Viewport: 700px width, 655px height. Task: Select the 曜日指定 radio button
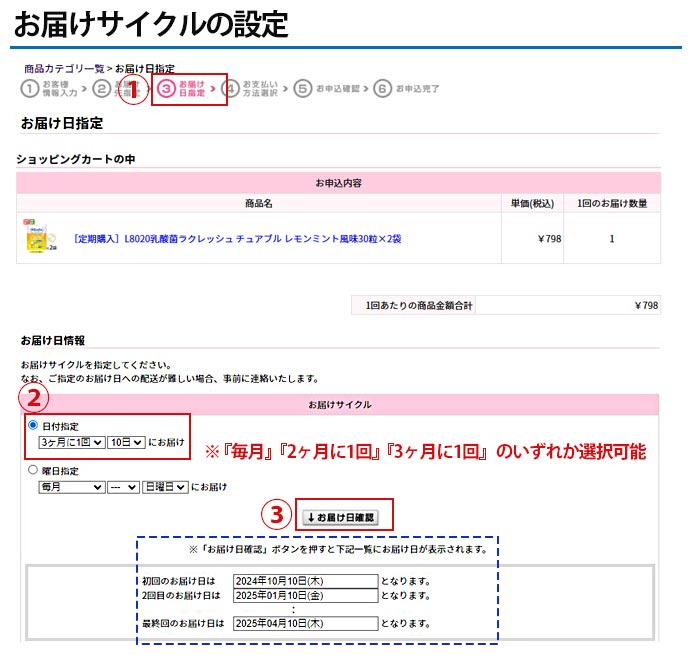(33, 470)
